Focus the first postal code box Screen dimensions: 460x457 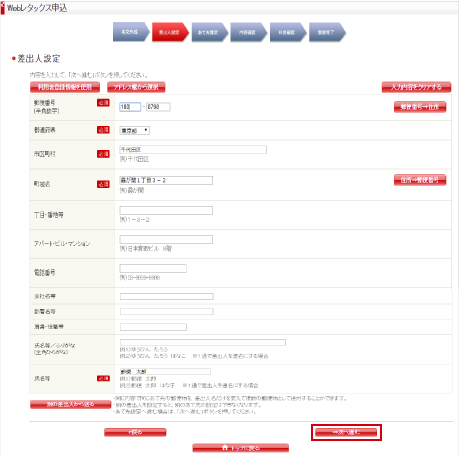pyautogui.click(x=130, y=107)
